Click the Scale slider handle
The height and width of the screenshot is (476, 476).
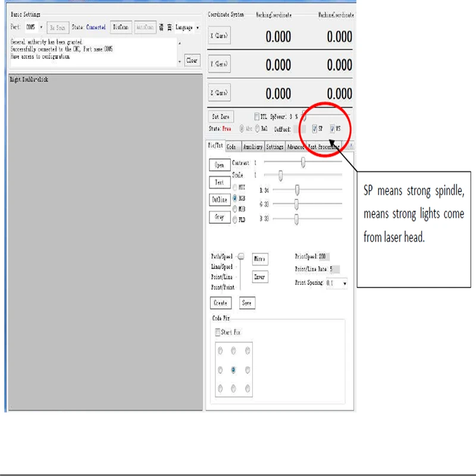click(x=280, y=176)
